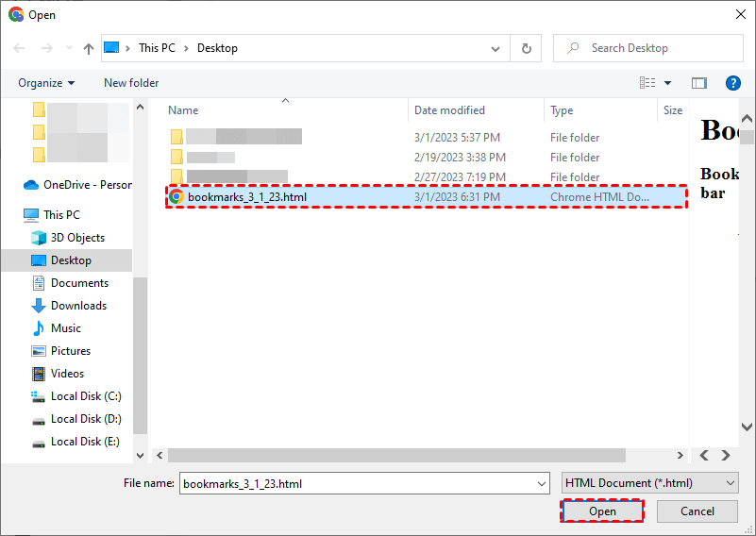Open Help with the question mark icon
Viewport: 756px width, 536px height.
click(732, 83)
